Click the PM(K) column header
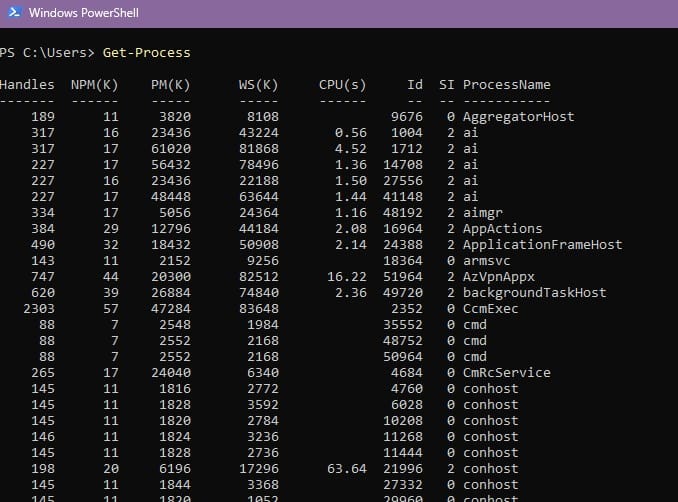Viewport: 678px width, 502px height. 170,85
